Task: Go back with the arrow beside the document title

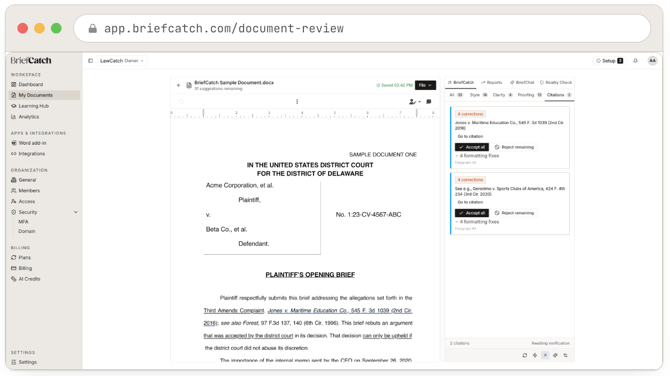Action: coord(179,85)
